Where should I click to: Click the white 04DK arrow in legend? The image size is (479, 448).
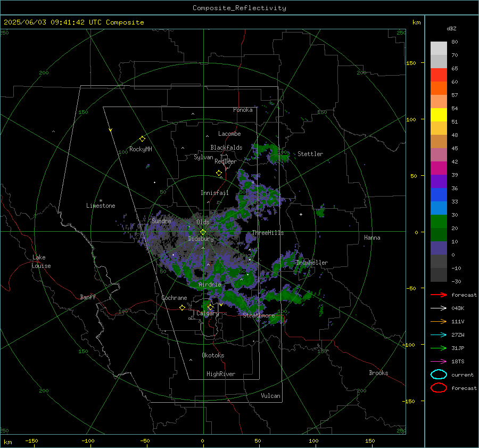coord(439,308)
